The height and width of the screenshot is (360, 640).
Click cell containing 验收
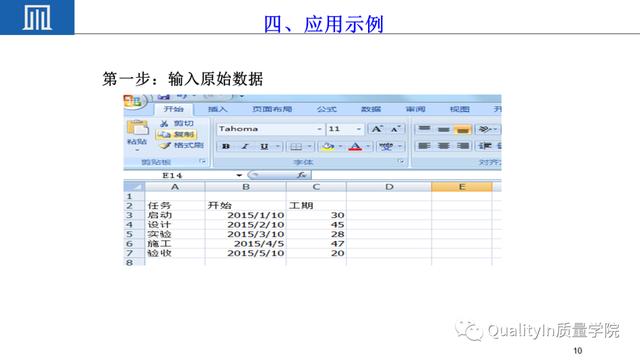175,253
